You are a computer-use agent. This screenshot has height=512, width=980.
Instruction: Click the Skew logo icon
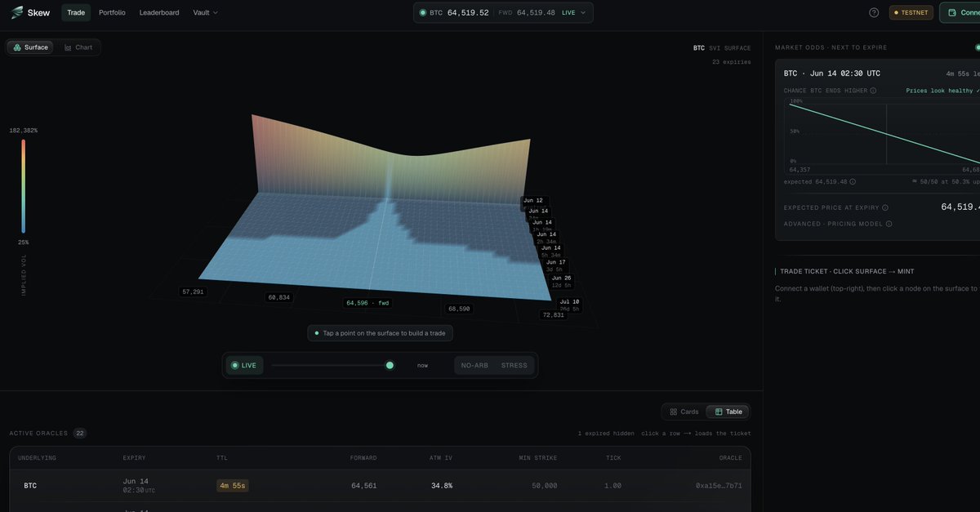point(16,12)
